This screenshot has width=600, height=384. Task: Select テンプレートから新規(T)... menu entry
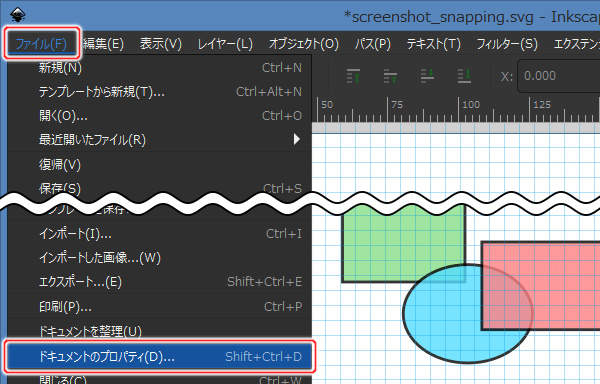[x=160, y=92]
